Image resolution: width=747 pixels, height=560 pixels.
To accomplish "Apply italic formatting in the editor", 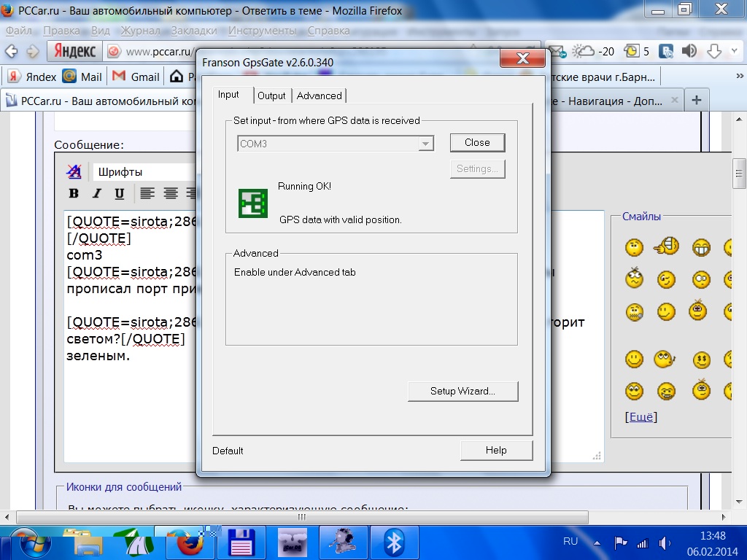I will [96, 193].
